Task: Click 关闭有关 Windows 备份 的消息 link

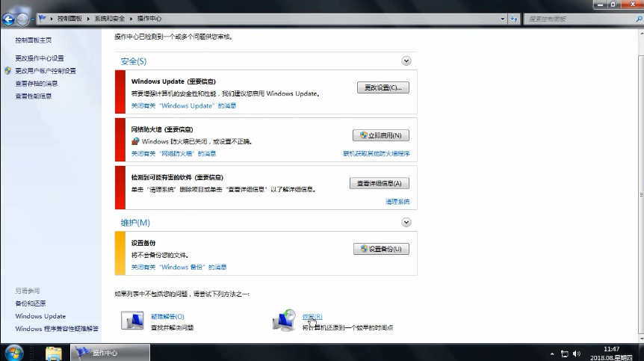Action: (x=179, y=267)
